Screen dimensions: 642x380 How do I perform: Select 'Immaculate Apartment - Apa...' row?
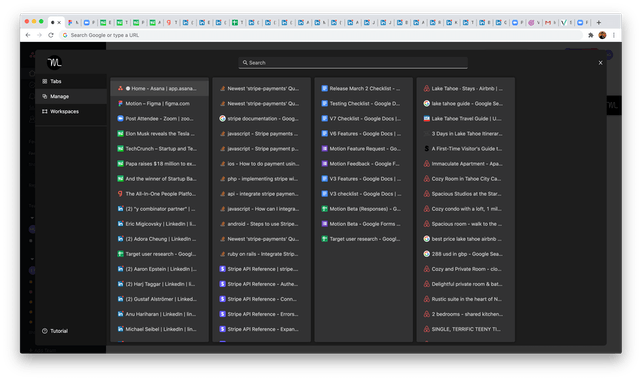point(466,164)
